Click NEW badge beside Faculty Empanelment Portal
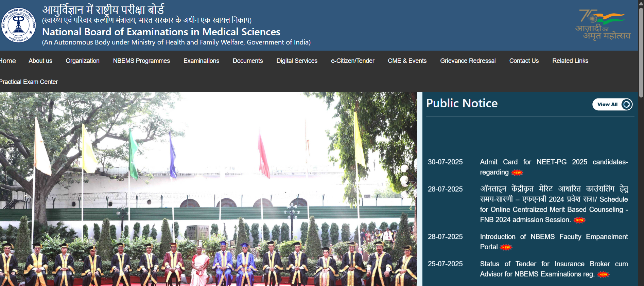This screenshot has width=644, height=286. tap(506, 247)
